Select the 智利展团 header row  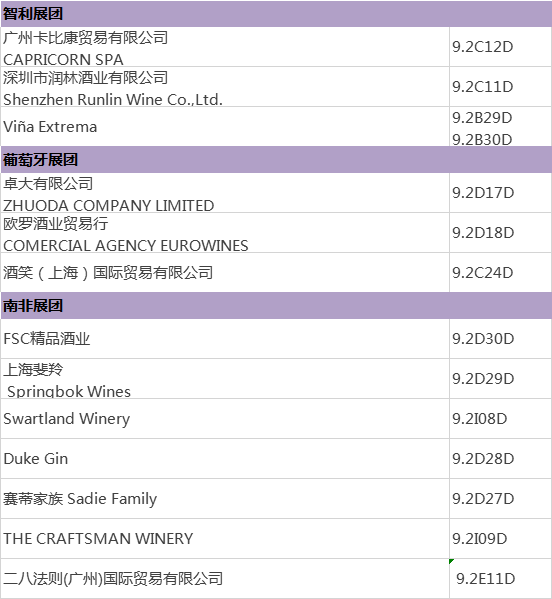(x=276, y=14)
